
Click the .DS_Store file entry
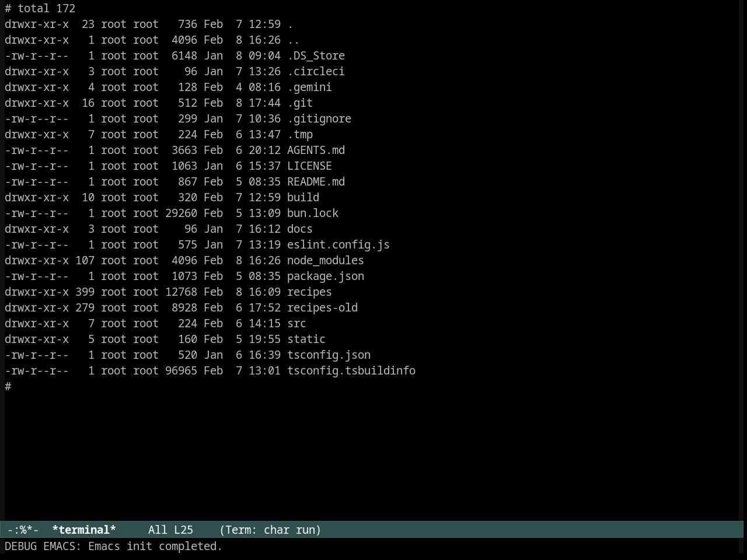pos(316,55)
